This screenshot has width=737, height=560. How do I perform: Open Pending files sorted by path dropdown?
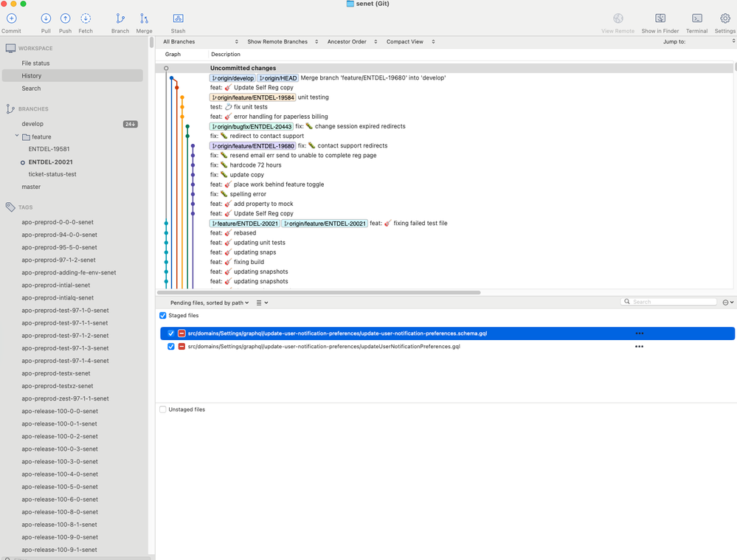click(210, 303)
